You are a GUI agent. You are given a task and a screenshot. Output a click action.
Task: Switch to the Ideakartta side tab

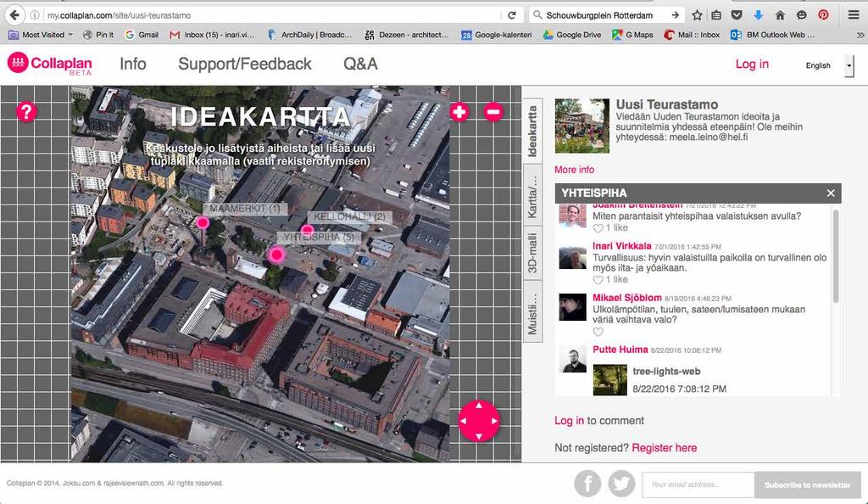pyautogui.click(x=532, y=132)
